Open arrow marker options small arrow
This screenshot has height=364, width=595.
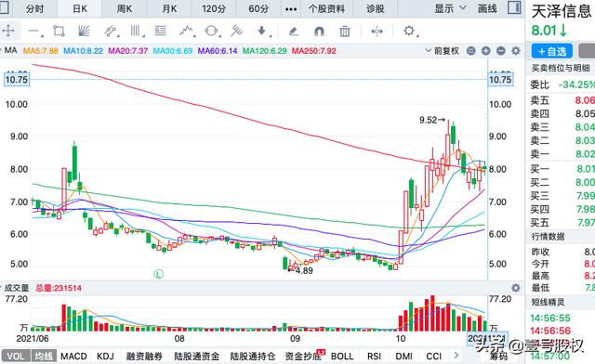[271, 35]
